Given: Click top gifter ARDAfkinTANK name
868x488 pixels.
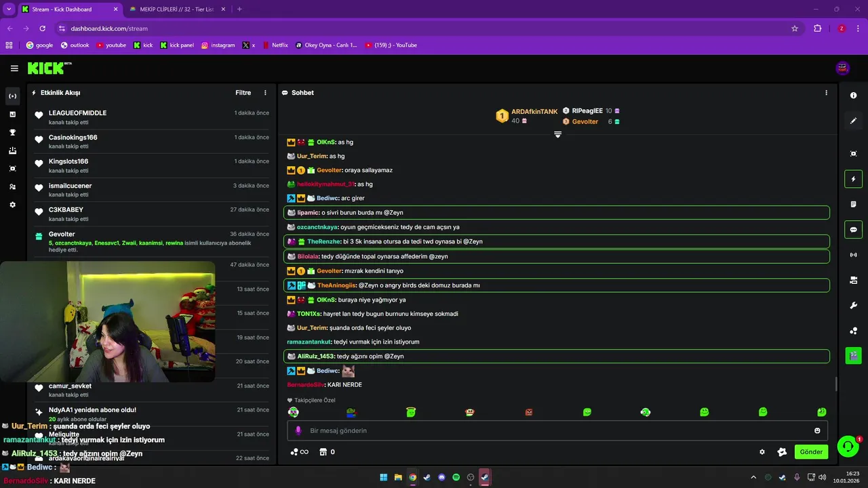Looking at the screenshot, I should pos(534,112).
